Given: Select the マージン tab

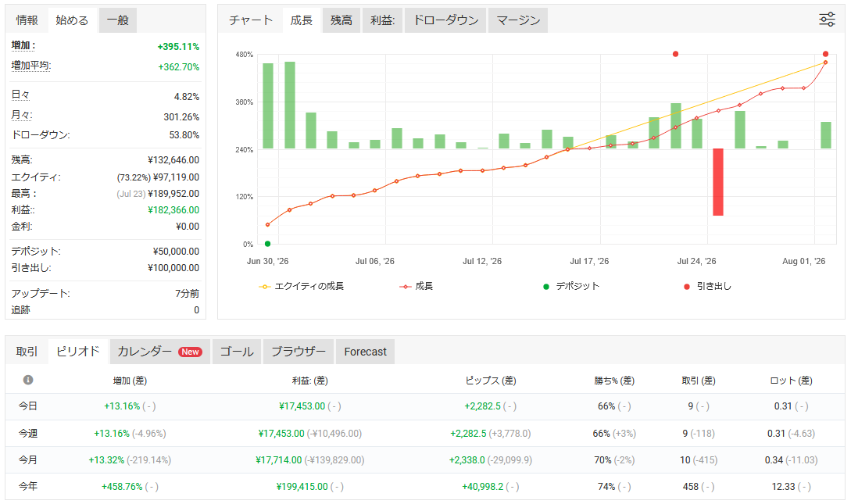Looking at the screenshot, I should click(518, 20).
